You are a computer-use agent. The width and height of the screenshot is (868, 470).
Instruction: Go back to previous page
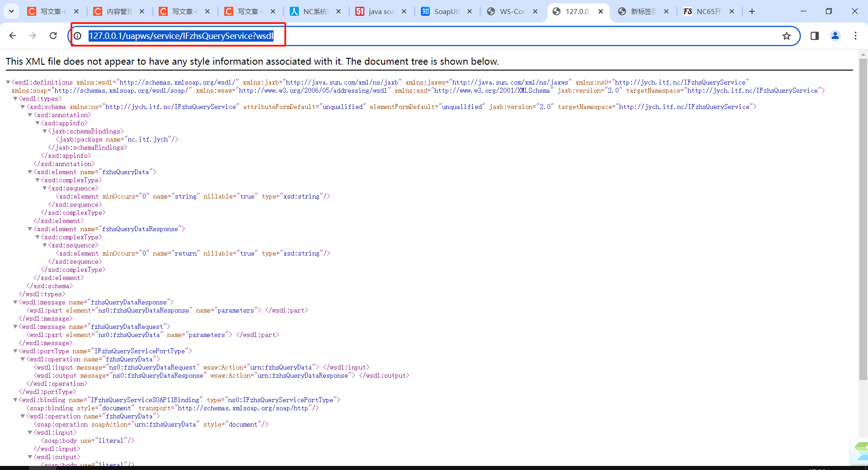[13, 36]
